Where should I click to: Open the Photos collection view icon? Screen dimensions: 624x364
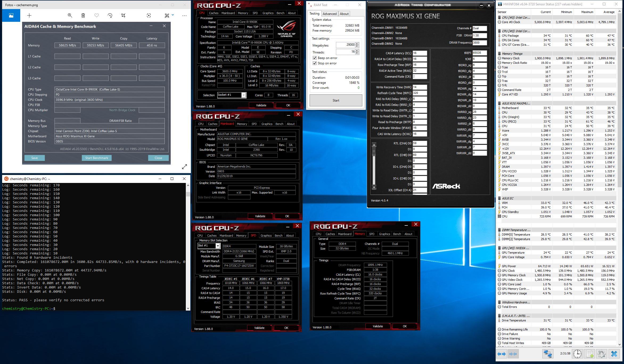(x=11, y=15)
